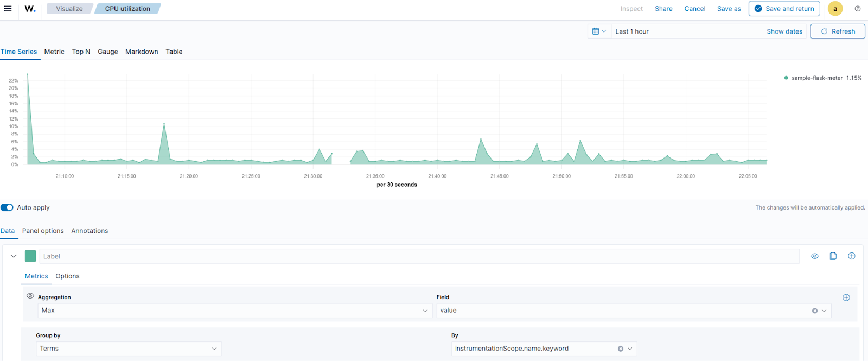The width and height of the screenshot is (868, 361).
Task: Click the Visualize breadcrumb
Action: coord(69,9)
